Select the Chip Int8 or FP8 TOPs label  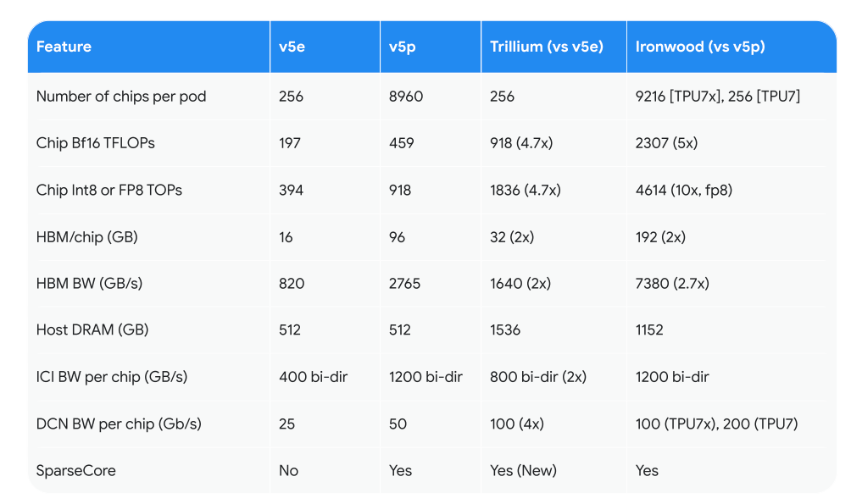click(x=109, y=190)
